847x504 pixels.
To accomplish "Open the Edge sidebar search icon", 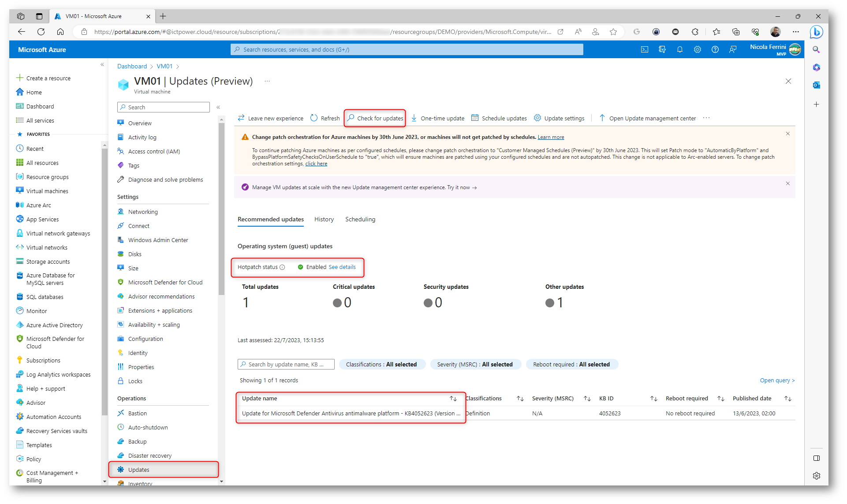I will (817, 50).
